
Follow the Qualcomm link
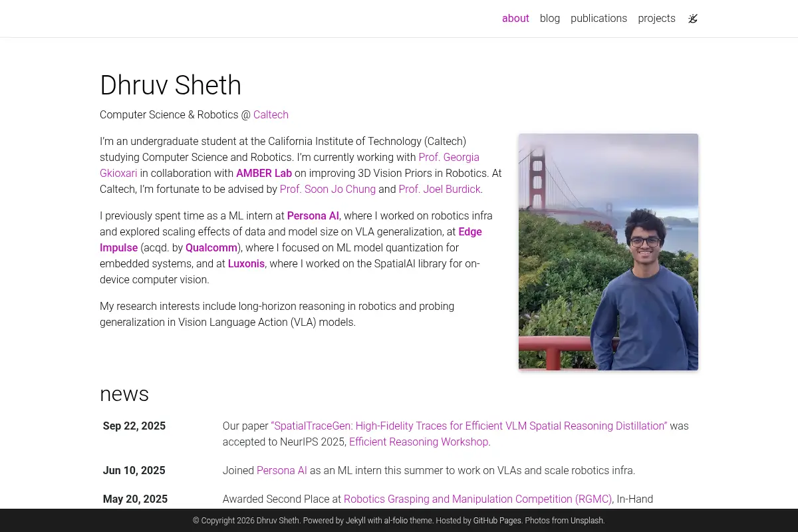(211, 247)
